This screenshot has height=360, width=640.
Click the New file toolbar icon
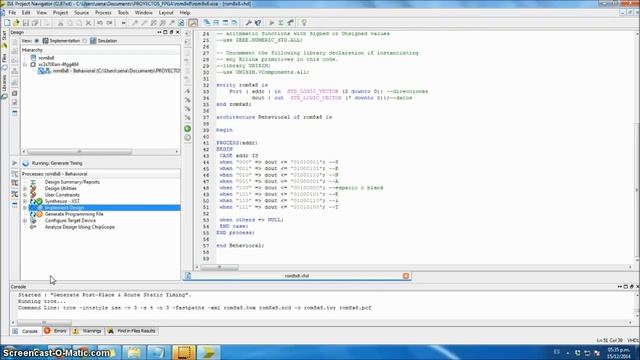point(7,23)
